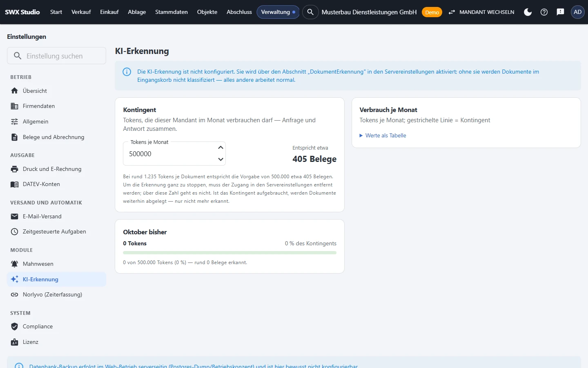The width and height of the screenshot is (588, 368).
Task: Open the Abschluss menu
Action: pos(239,12)
